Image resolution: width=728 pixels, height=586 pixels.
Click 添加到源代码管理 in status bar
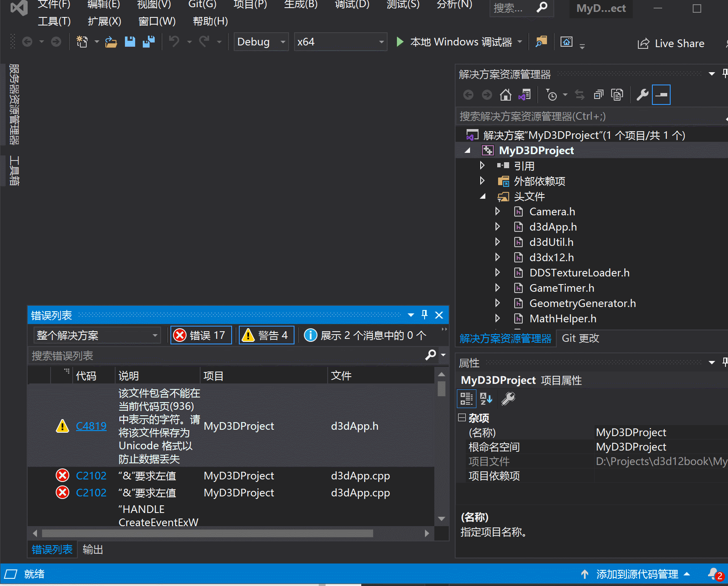tap(637, 574)
